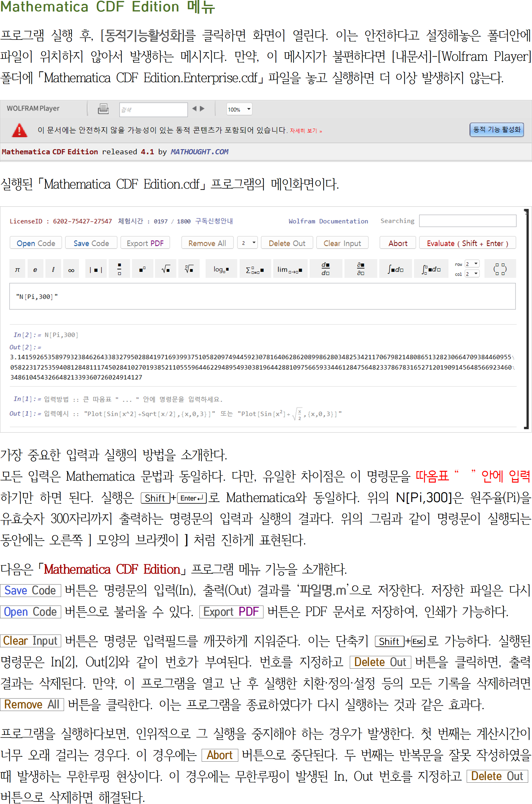
Task: Click the MATHOUGHT.COM link
Action: coord(199,152)
